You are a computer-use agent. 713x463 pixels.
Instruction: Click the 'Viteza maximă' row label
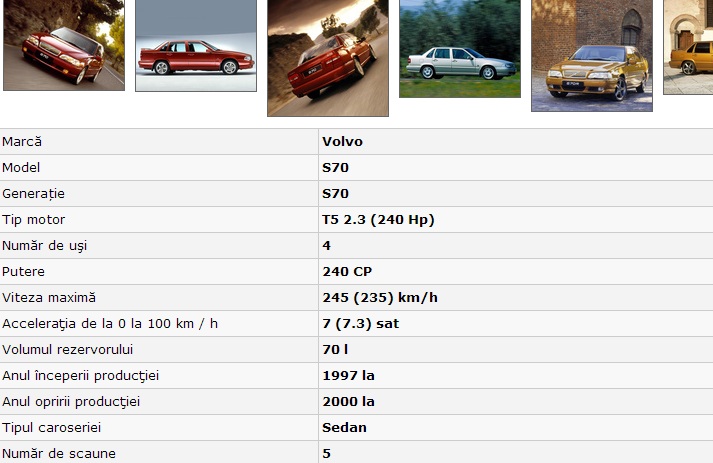[49, 297]
